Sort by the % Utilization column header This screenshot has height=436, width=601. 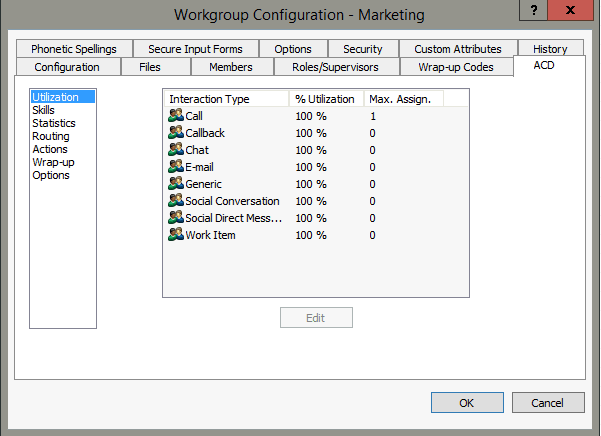[325, 99]
